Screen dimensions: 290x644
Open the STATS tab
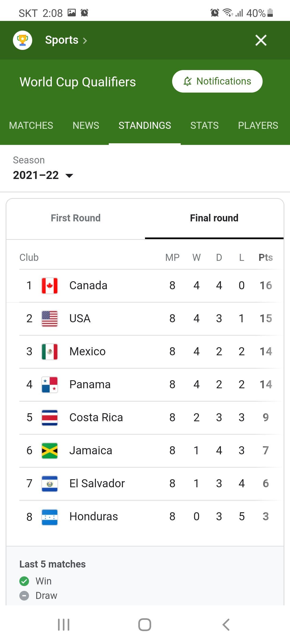tap(205, 125)
